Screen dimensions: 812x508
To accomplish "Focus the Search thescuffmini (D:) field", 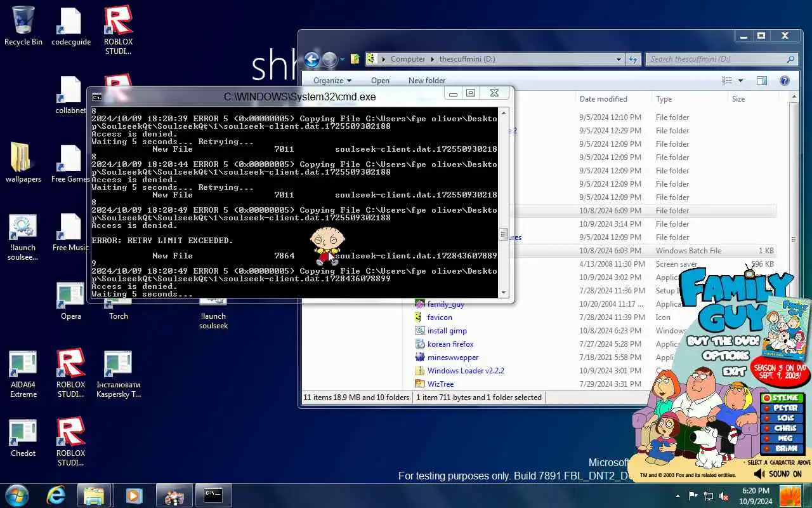I will pos(722,59).
